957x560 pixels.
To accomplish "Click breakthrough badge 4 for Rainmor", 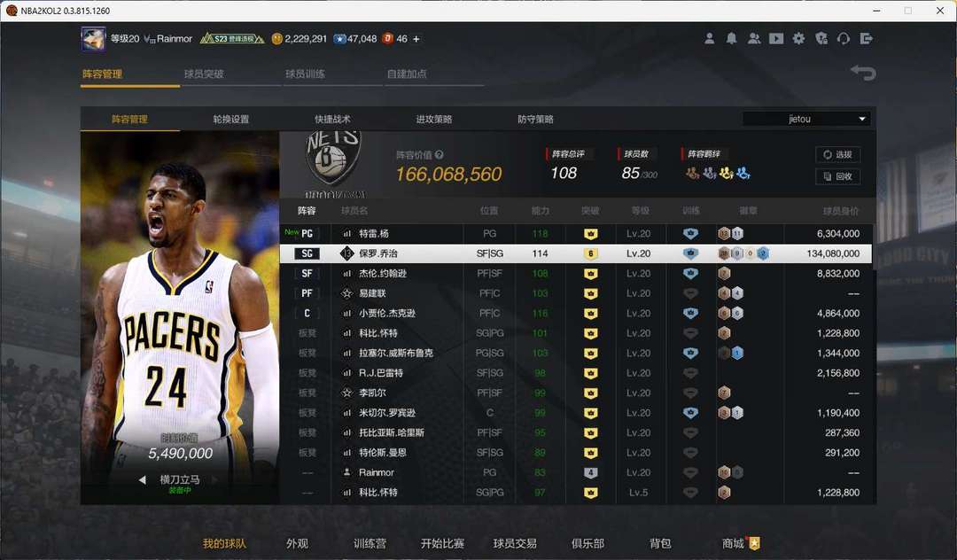I will click(x=590, y=473).
